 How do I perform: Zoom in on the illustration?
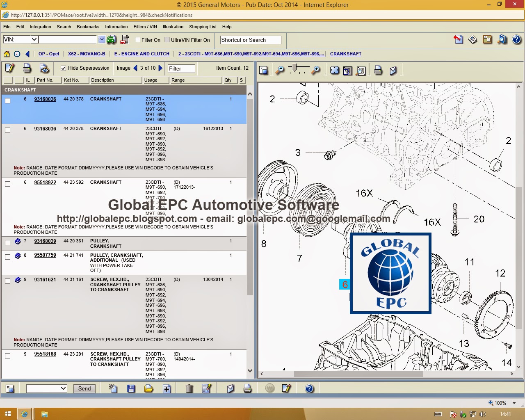tap(315, 71)
